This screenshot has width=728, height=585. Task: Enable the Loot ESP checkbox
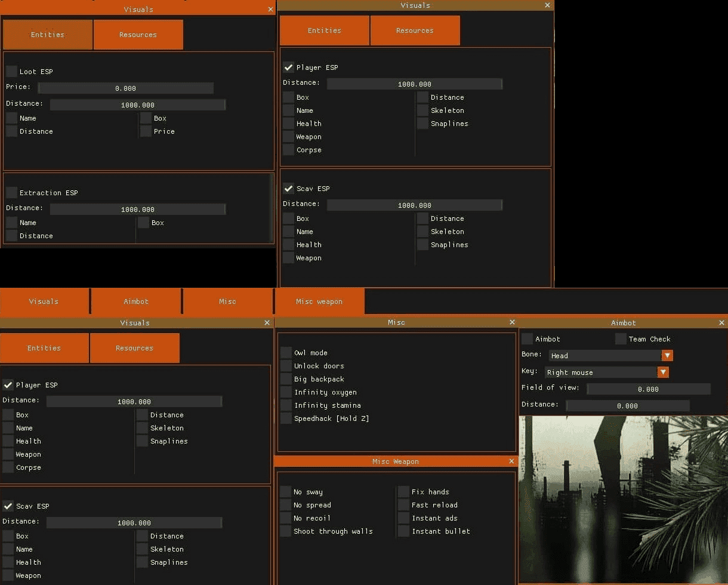coord(12,72)
